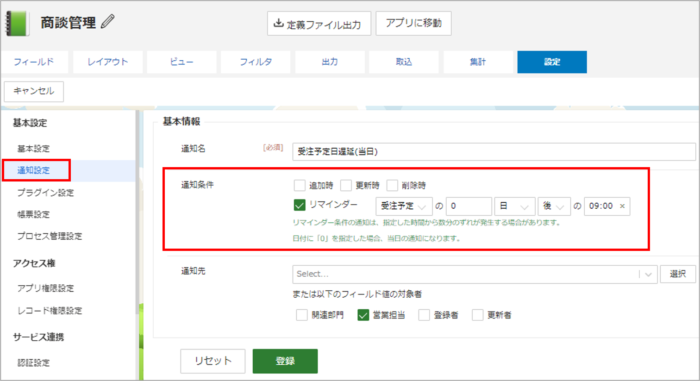
Task: Click the 通知名 input field
Action: tap(493, 151)
